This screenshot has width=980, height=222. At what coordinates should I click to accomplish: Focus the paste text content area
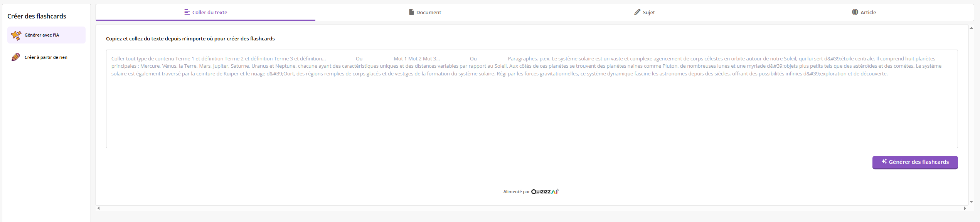click(x=532, y=99)
